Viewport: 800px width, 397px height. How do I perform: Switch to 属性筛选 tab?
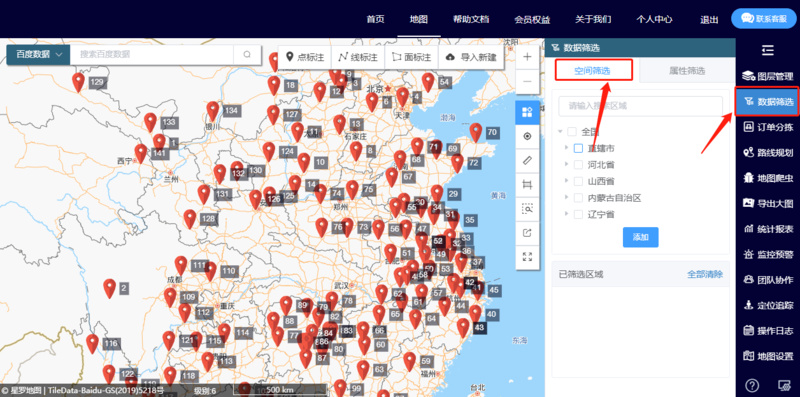pos(687,71)
